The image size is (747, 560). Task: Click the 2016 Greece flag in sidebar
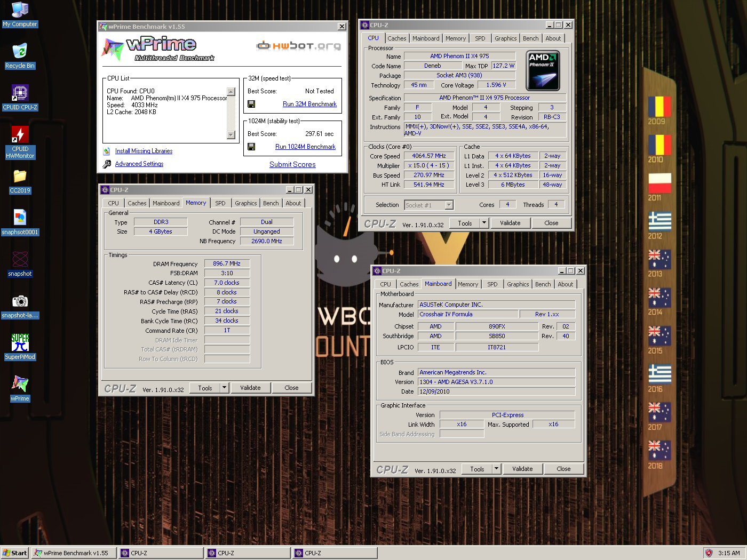point(659,374)
